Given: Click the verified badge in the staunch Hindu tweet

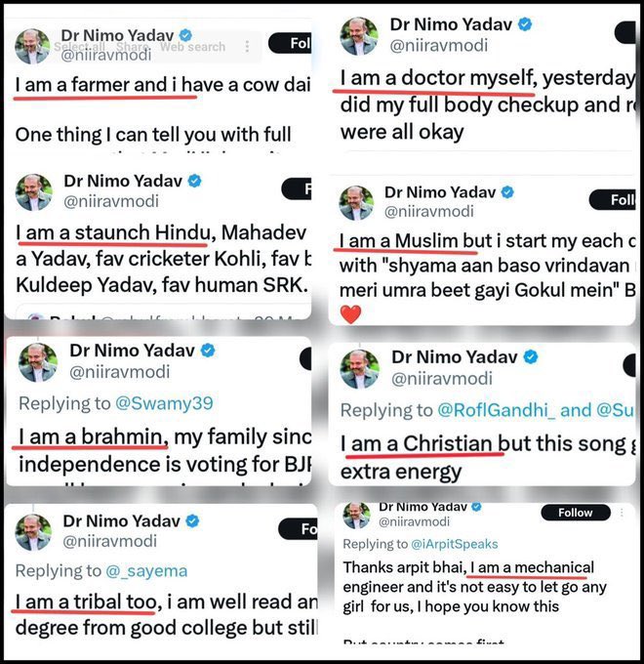Looking at the screenshot, I should (x=194, y=181).
